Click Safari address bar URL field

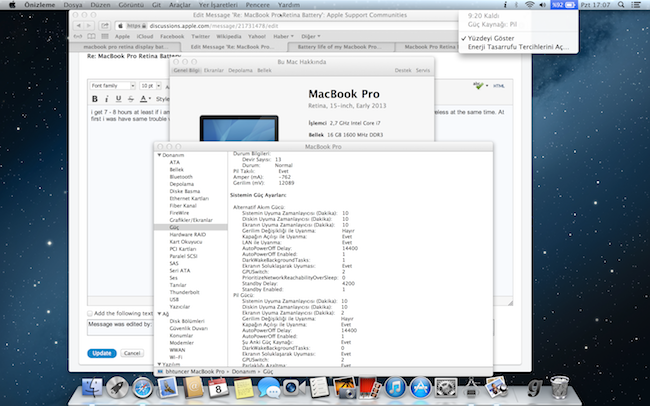(x=286, y=26)
